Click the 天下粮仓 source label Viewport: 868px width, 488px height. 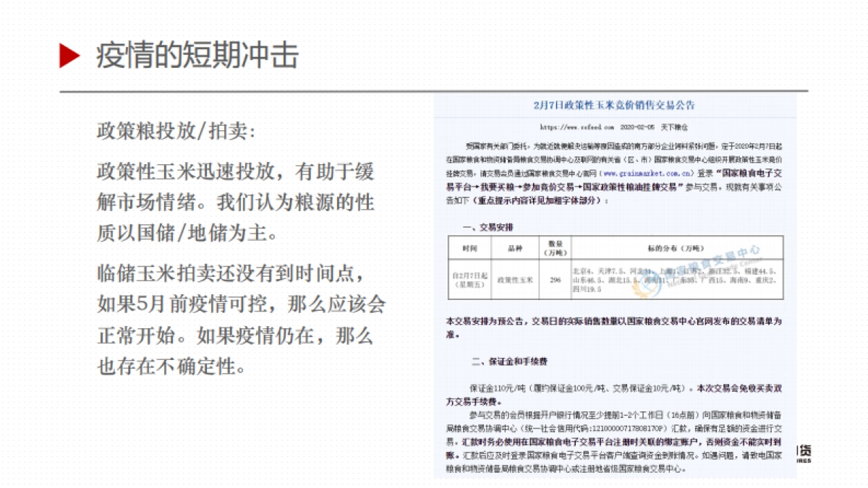[673, 126]
